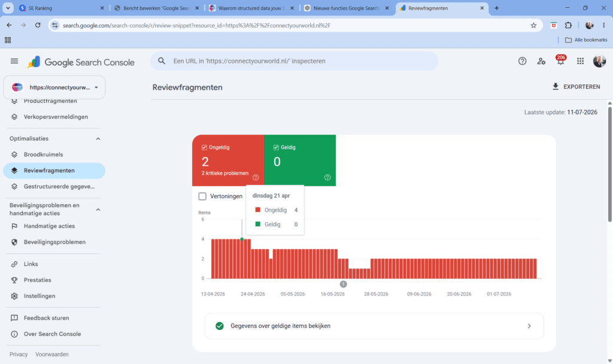
Task: Switch to the SE Ranking tab
Action: tap(62, 8)
